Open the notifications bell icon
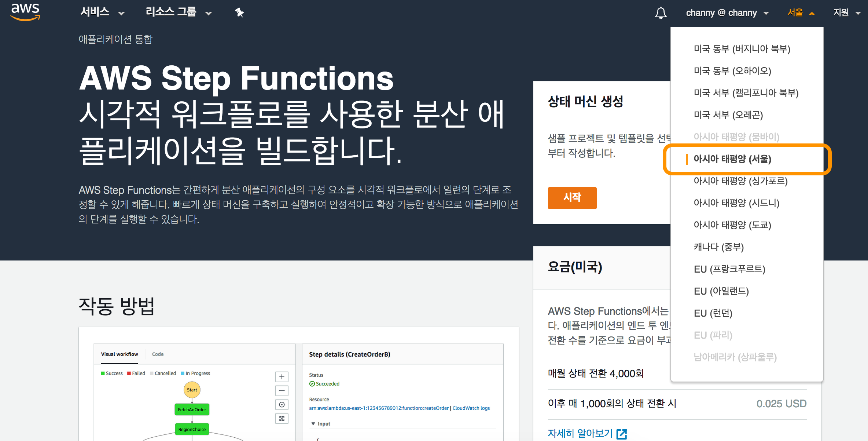The image size is (868, 441). 661,13
